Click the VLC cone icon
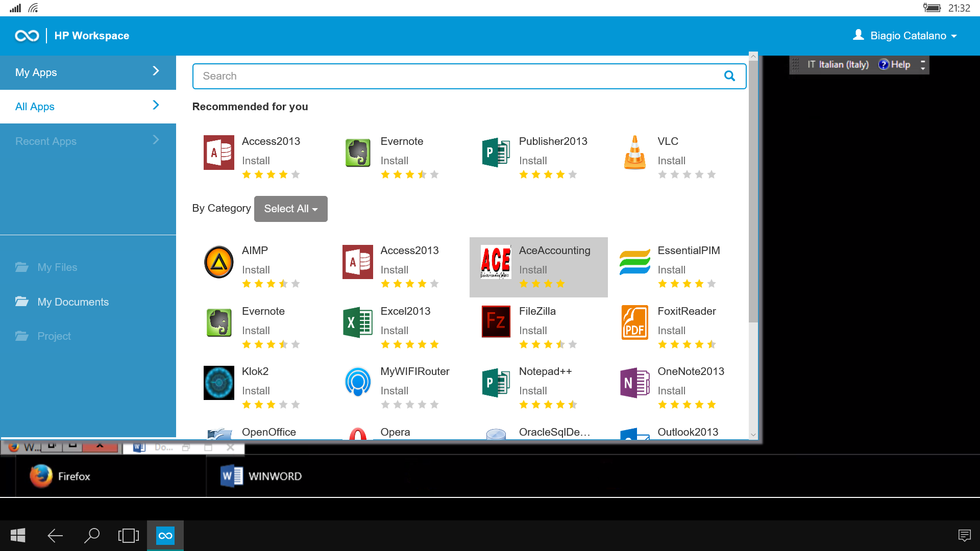 click(634, 153)
